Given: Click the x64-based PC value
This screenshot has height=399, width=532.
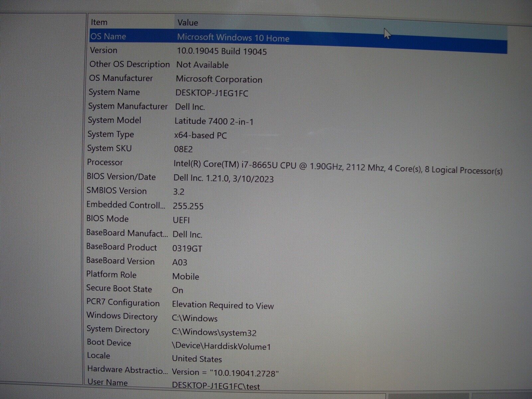Looking at the screenshot, I should (200, 135).
